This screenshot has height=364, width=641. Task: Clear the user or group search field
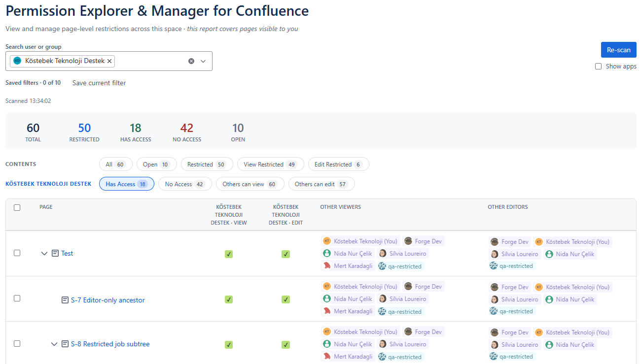click(191, 61)
